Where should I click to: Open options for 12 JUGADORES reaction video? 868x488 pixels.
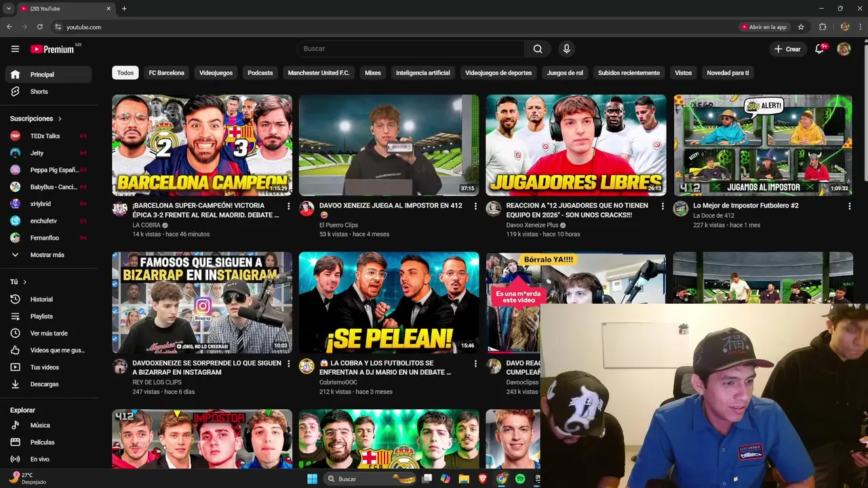pos(662,206)
